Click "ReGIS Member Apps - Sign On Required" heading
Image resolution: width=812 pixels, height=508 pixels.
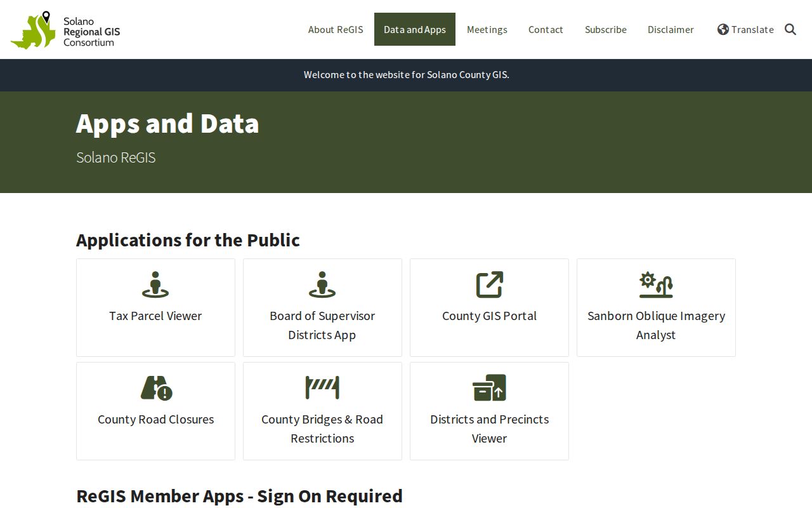click(x=239, y=496)
